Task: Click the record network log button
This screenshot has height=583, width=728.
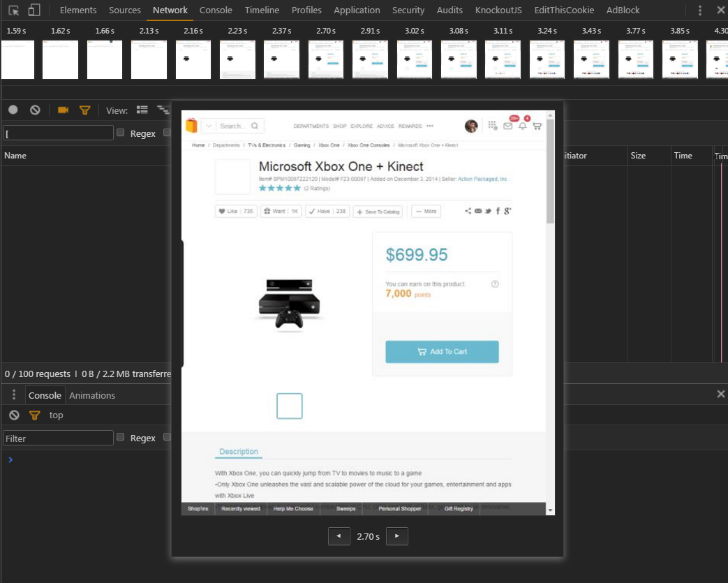Action: coord(13,110)
